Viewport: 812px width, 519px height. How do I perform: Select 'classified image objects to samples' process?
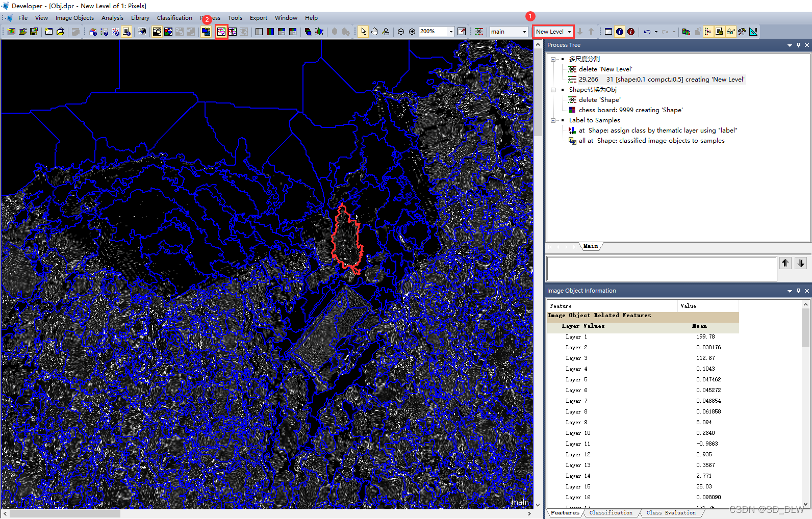click(x=651, y=141)
